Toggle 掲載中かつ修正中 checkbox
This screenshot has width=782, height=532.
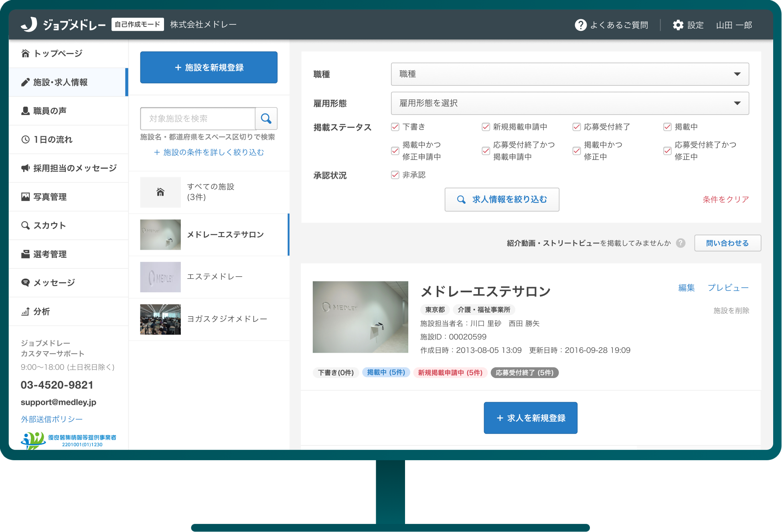[x=577, y=151]
